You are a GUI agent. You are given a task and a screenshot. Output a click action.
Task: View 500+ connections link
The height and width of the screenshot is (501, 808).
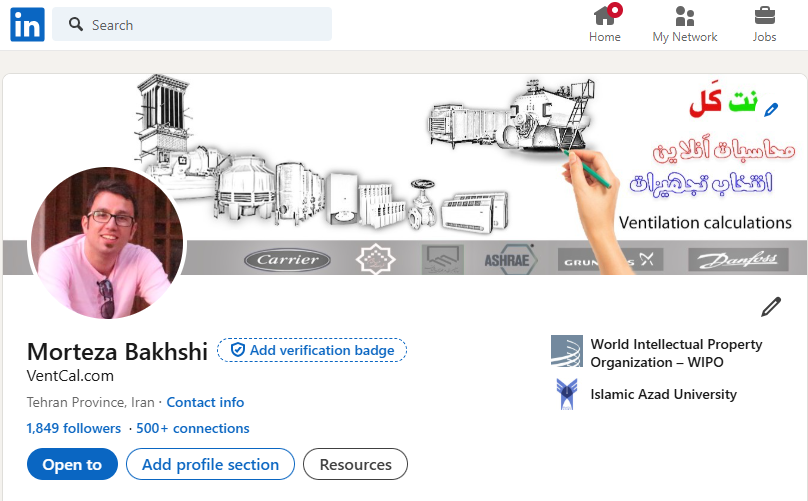pos(193,428)
